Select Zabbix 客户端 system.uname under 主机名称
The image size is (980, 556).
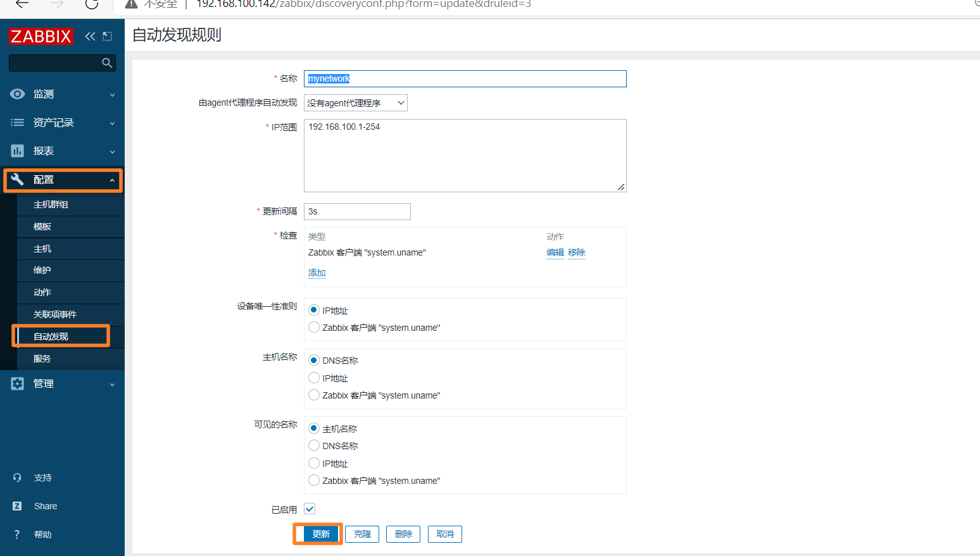314,395
